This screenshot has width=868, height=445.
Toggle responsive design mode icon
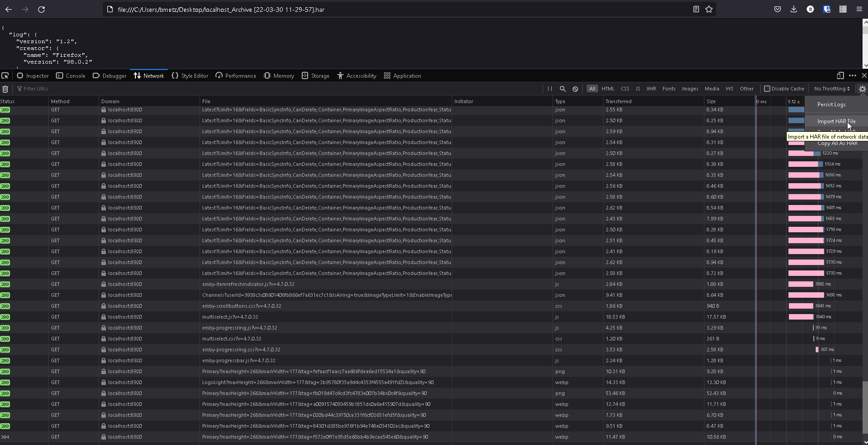[840, 76]
